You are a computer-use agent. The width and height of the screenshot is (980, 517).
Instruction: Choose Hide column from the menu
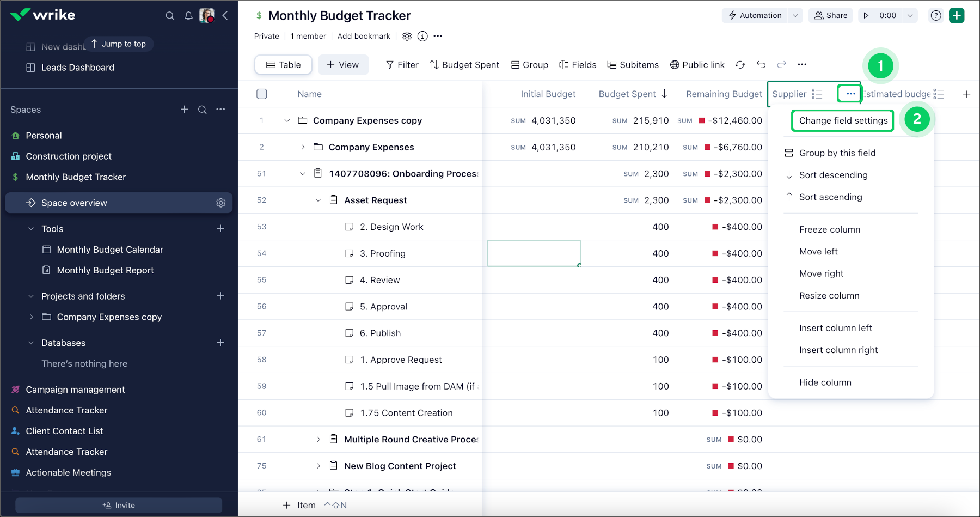825,382
